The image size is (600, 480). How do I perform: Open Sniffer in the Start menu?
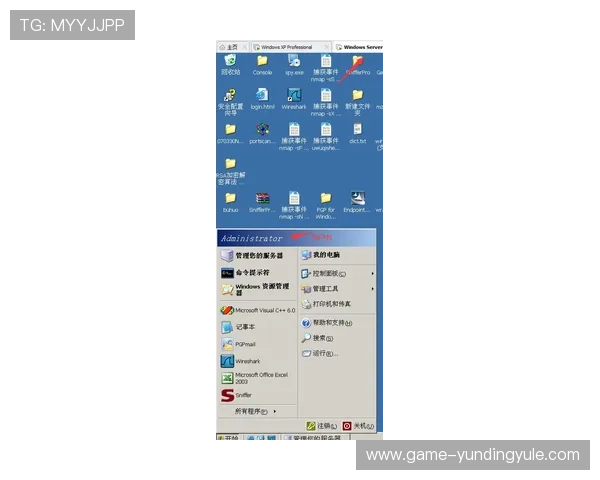coord(236,395)
